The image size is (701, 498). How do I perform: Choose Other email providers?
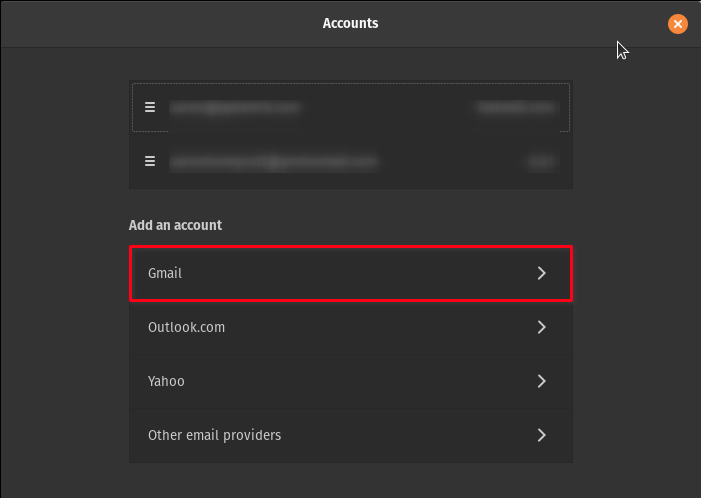click(x=351, y=435)
